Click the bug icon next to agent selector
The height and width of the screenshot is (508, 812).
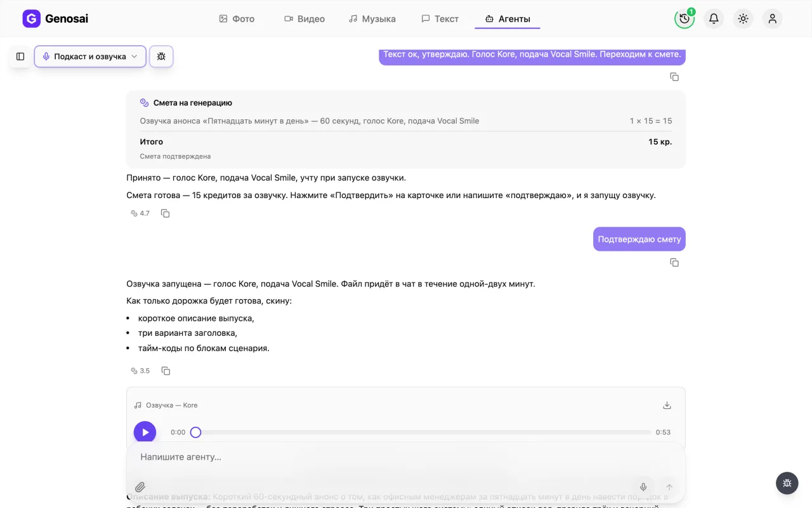pyautogui.click(x=161, y=57)
